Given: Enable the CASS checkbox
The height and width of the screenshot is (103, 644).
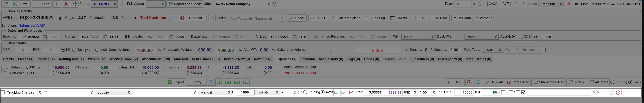Looking at the screenshot, I should point(486,4).
